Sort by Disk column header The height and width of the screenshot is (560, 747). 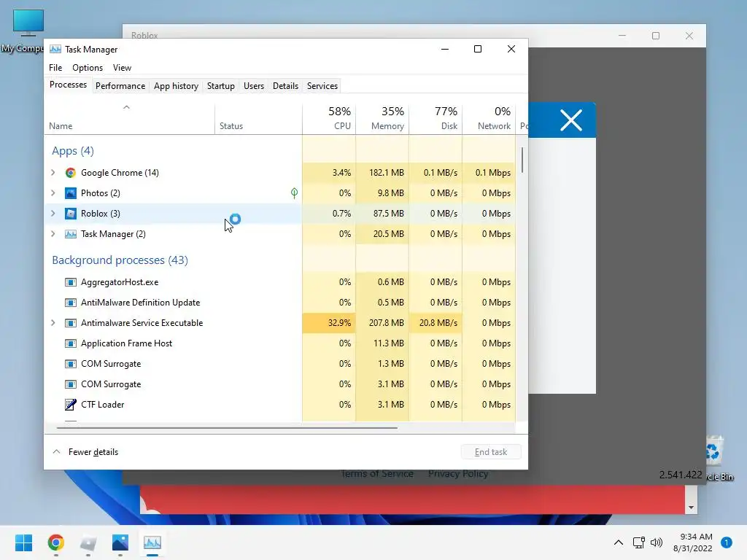tap(436, 118)
